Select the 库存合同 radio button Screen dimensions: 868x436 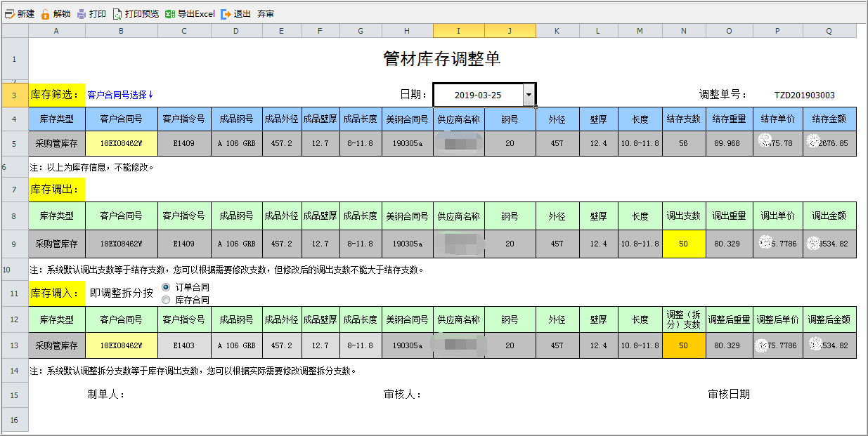[166, 300]
